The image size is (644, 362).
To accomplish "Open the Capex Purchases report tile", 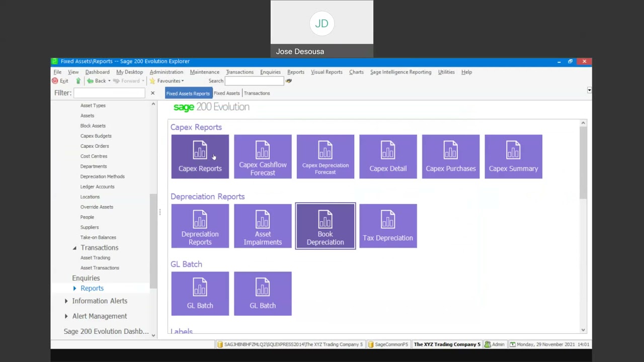I will click(x=450, y=156).
